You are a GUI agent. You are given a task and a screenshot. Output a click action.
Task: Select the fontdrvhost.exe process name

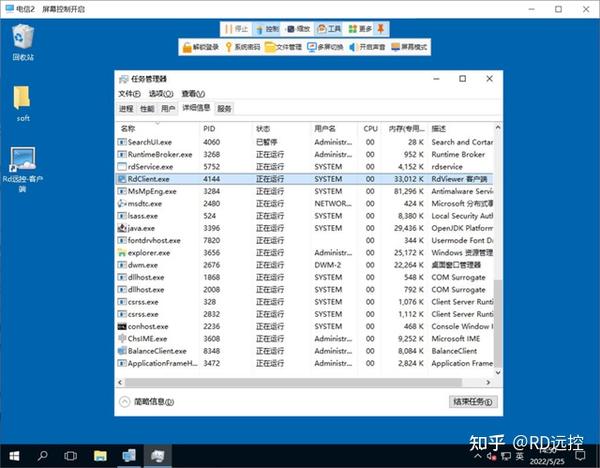(x=154, y=240)
